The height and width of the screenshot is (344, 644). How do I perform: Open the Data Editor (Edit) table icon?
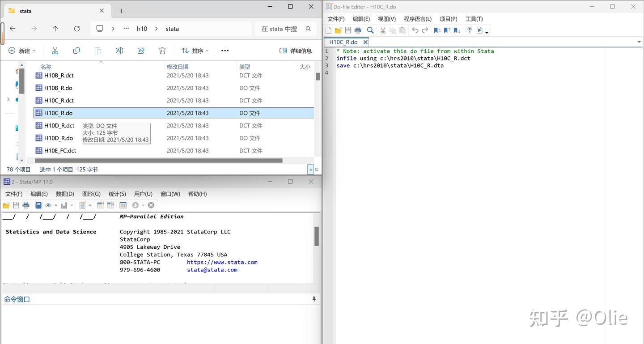point(101,205)
